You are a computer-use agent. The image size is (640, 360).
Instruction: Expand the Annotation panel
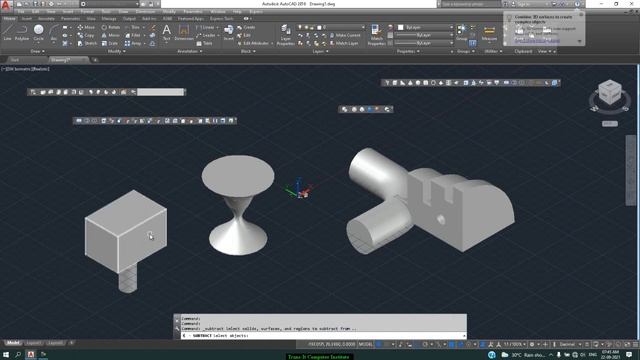(x=190, y=51)
